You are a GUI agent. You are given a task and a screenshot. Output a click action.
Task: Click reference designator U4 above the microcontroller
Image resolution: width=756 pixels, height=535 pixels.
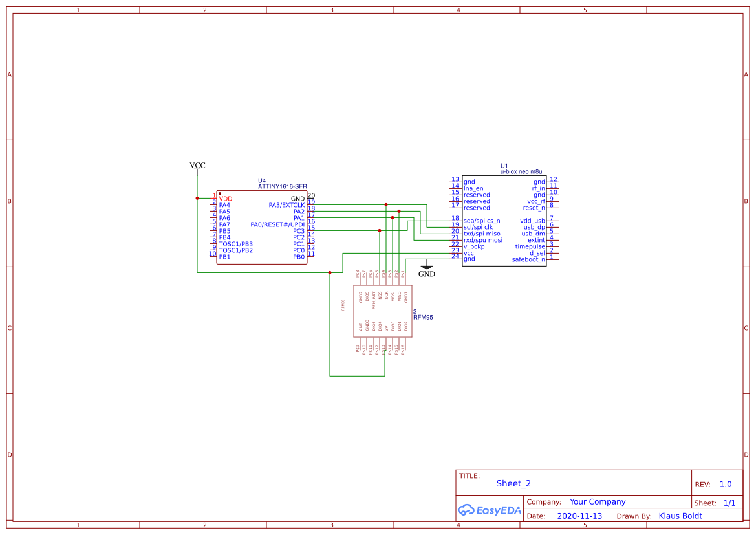click(261, 180)
